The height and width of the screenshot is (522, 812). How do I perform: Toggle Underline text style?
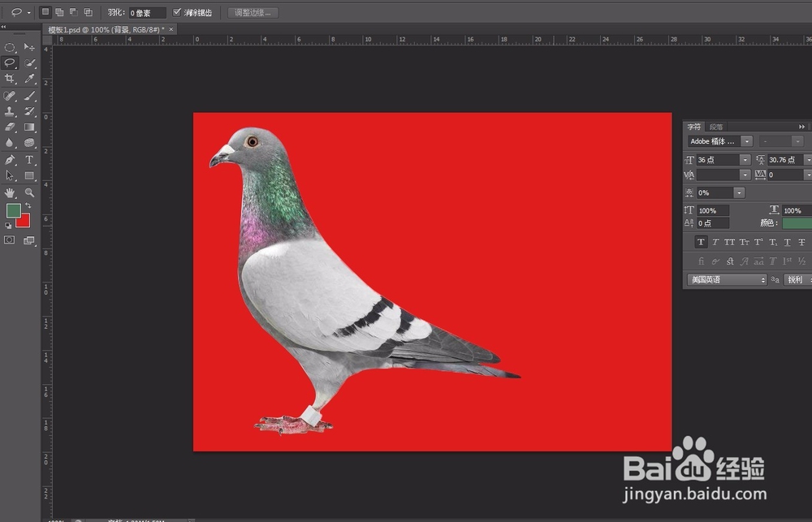pos(787,242)
